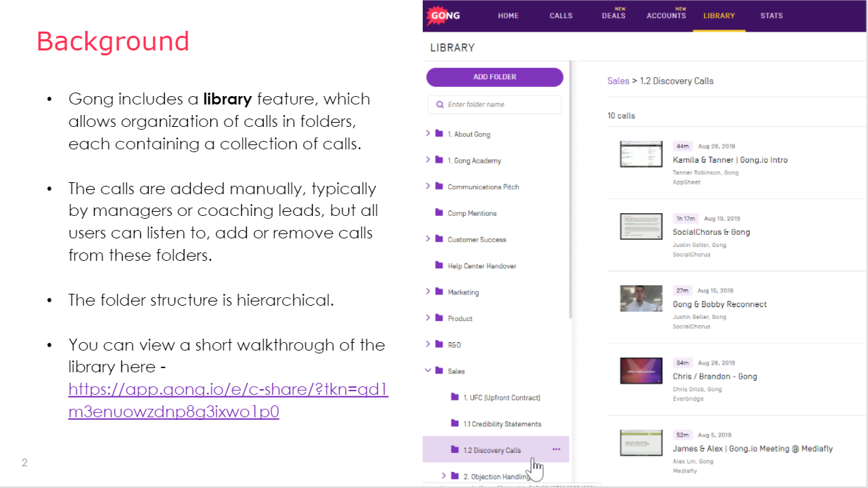Viewport: 868px width, 488px height.
Task: Click the Help Center Handover folder icon
Action: tap(440, 265)
